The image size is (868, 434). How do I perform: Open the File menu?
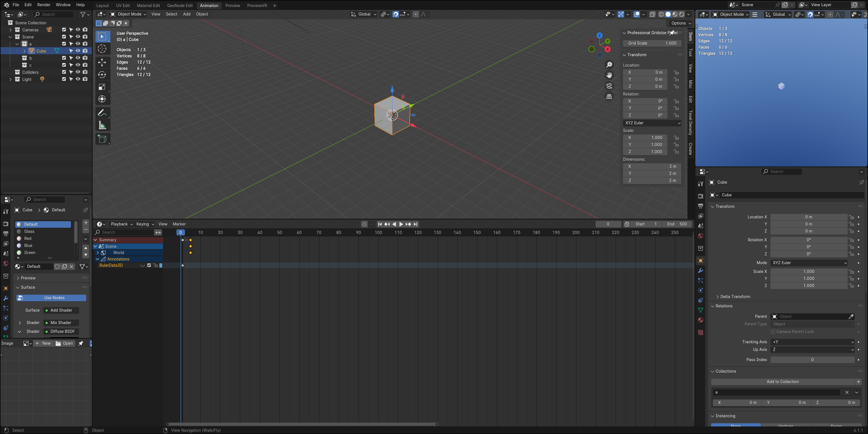[16, 5]
